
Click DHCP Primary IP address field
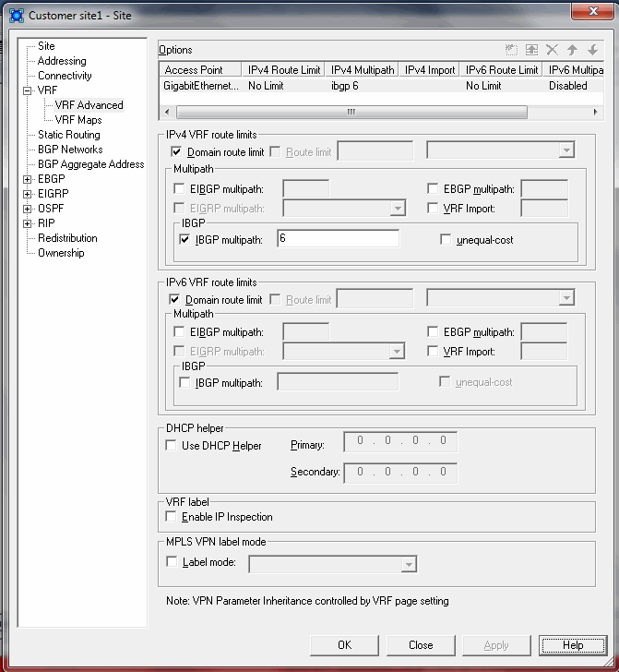click(400, 441)
